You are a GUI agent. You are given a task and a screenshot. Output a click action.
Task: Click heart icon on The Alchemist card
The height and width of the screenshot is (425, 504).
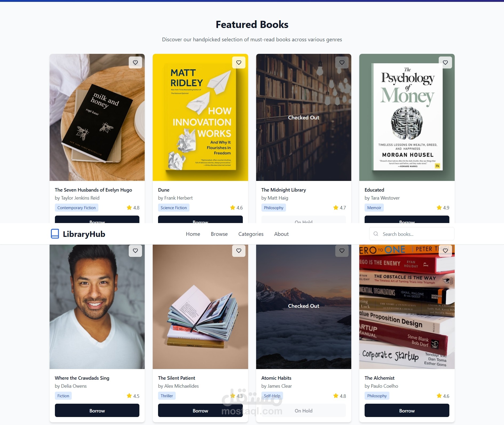[x=445, y=251]
